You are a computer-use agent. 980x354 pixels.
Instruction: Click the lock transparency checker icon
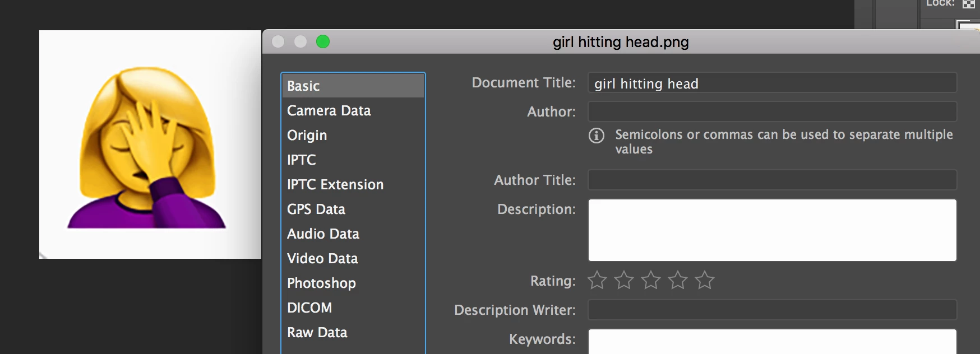(x=968, y=4)
